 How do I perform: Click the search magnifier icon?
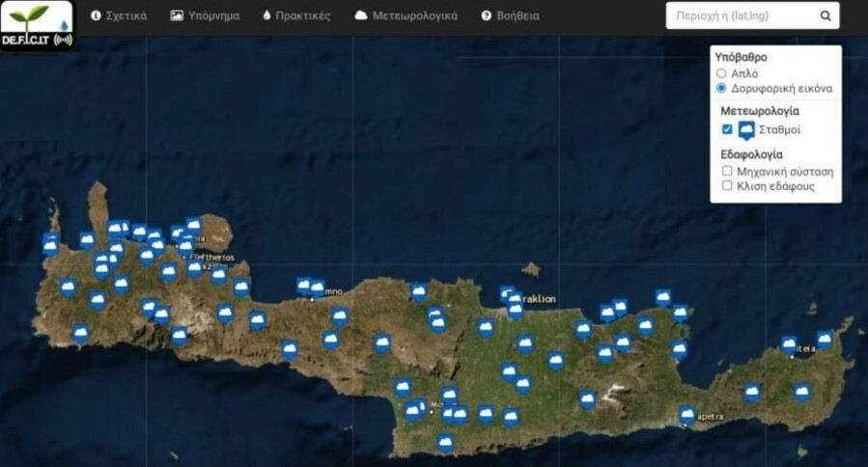[826, 15]
